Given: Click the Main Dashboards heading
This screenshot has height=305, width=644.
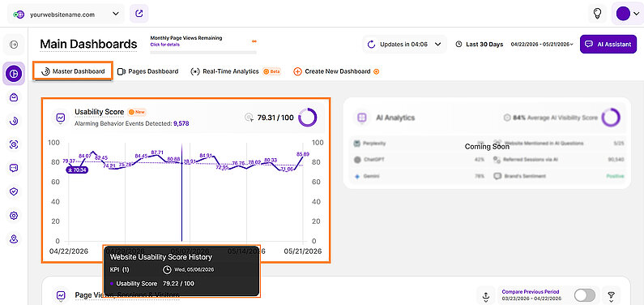Looking at the screenshot, I should point(88,44).
